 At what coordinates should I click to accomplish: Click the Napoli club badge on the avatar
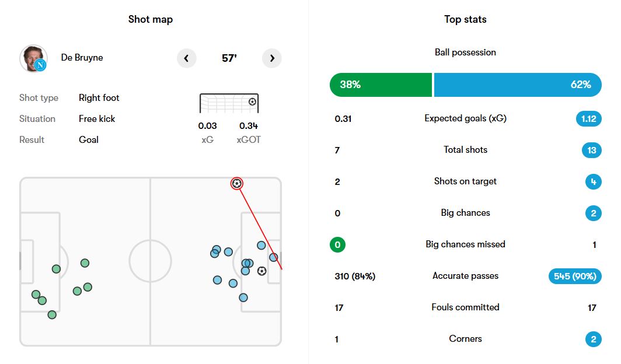40,65
